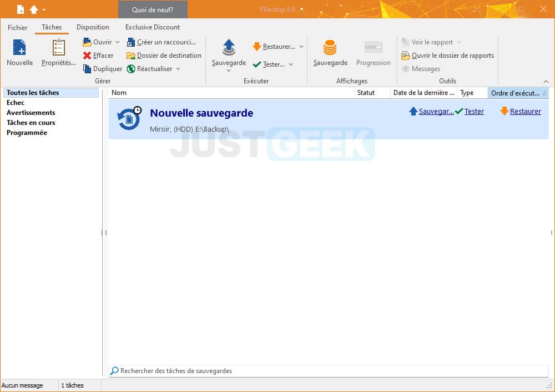555x392 pixels.
Task: Open the Exclusive Discount tab
Action: coord(153,27)
